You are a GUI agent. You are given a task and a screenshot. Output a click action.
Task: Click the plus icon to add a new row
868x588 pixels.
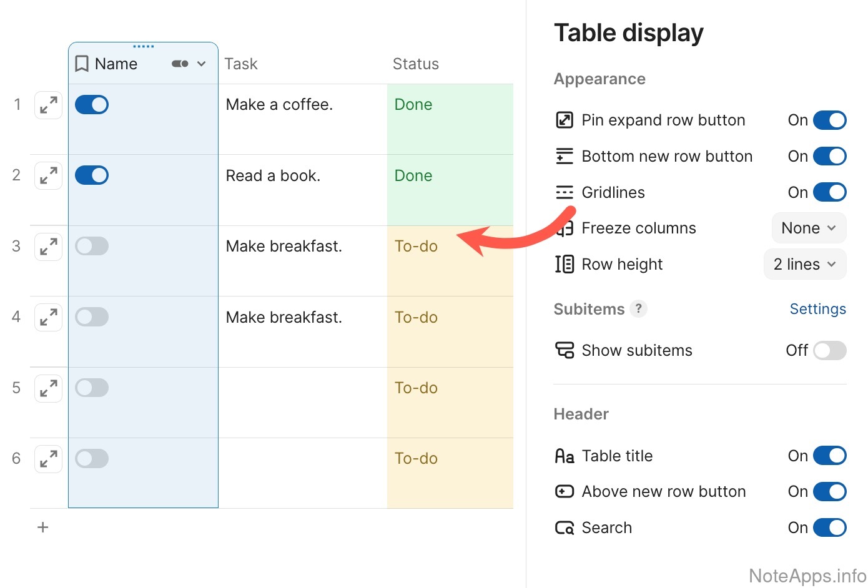click(42, 527)
